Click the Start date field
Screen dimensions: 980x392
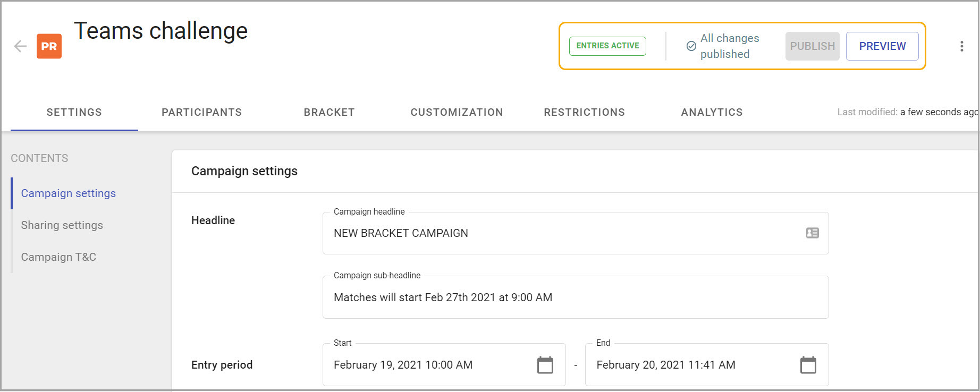pyautogui.click(x=444, y=365)
